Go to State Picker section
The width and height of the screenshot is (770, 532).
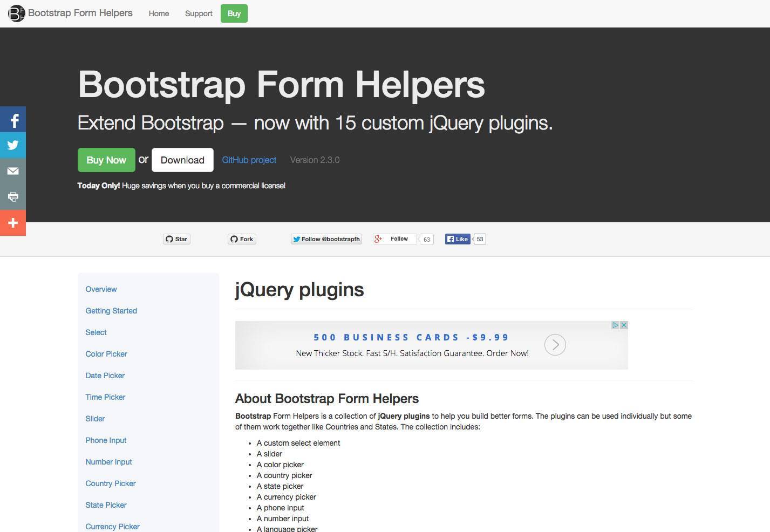pos(106,505)
